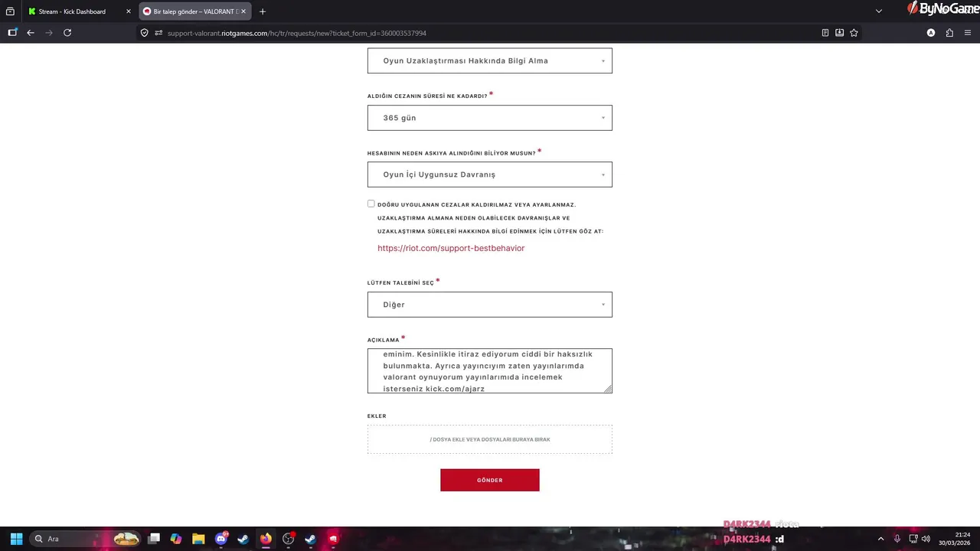Open File Explorer from the taskbar

click(198, 539)
